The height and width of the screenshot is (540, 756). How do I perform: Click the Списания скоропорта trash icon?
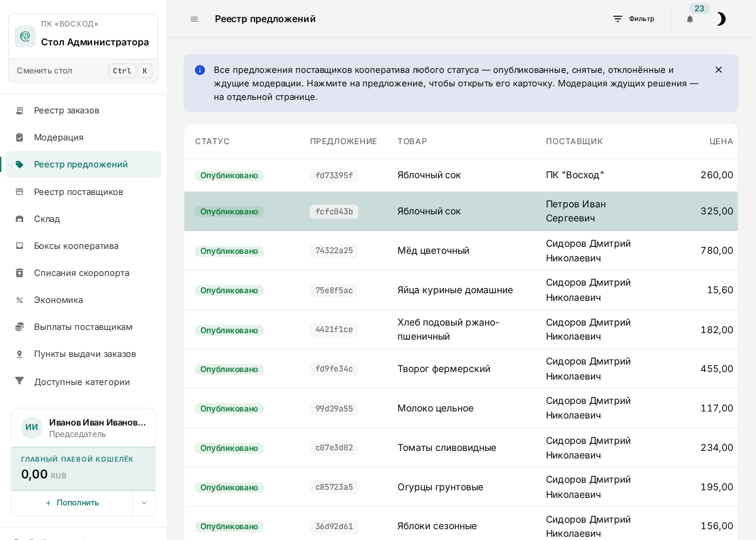click(19, 273)
